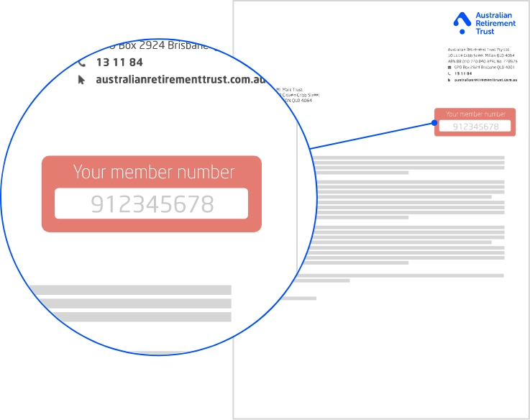Click the small phone icon in the letterhead
530x420 pixels.
[x=449, y=73]
